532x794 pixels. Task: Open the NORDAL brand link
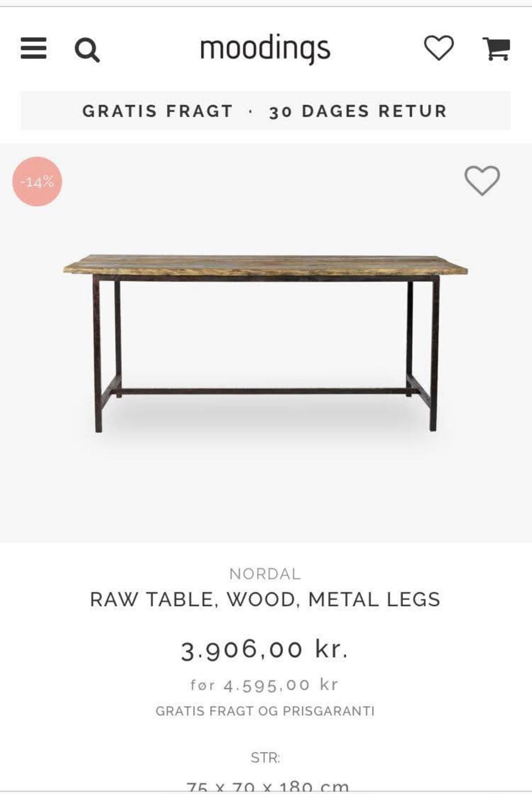pyautogui.click(x=265, y=573)
